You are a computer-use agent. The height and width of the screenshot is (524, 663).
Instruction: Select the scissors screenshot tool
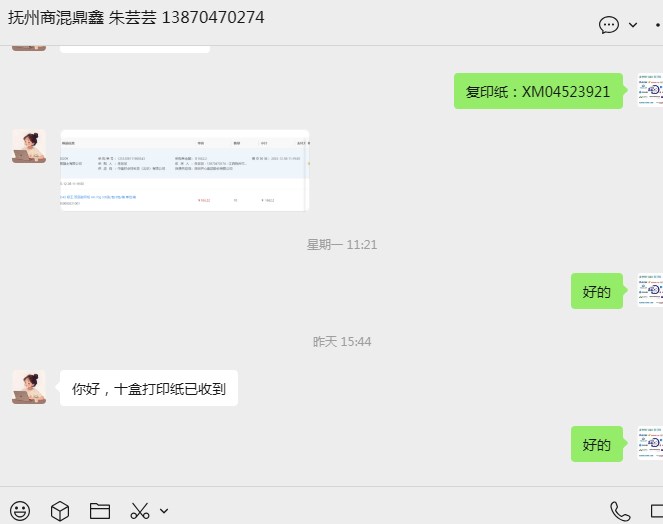tap(140, 511)
